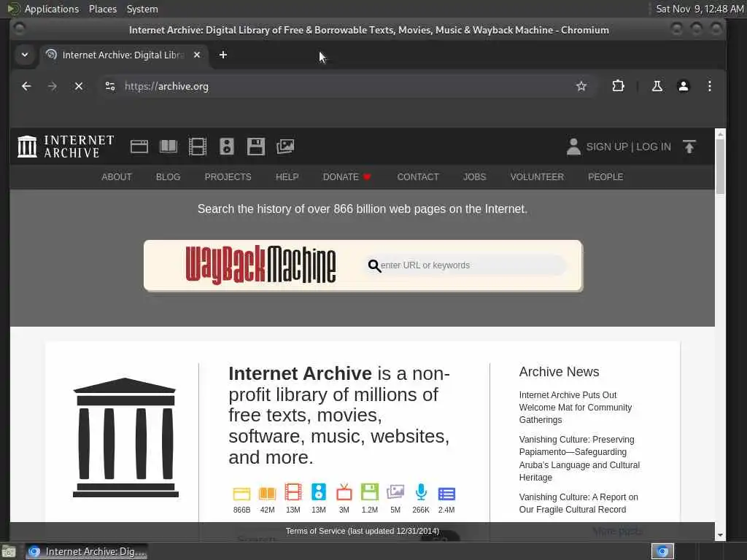
Task: Click the 13M audio speaker media icon
Action: click(319, 492)
